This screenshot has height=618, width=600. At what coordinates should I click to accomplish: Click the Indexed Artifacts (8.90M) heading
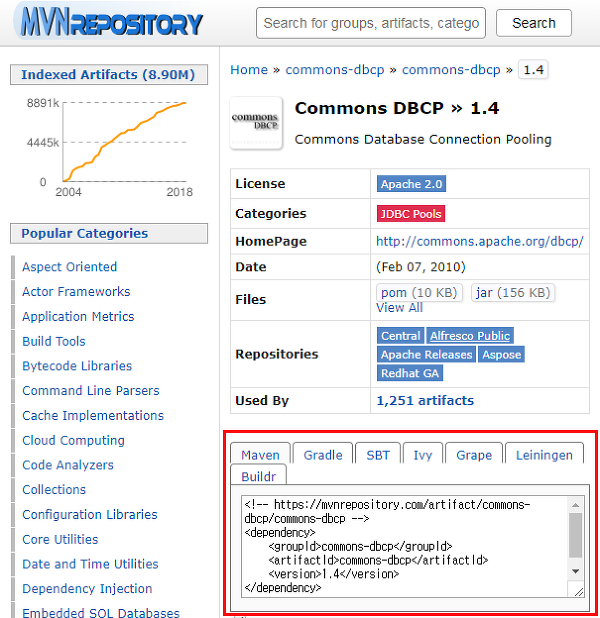[109, 74]
